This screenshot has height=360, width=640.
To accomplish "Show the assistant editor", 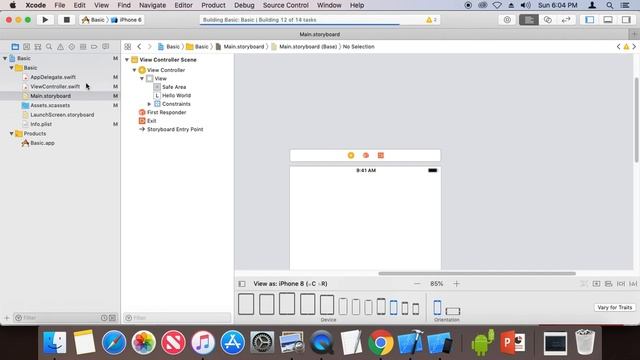I will 547,20.
